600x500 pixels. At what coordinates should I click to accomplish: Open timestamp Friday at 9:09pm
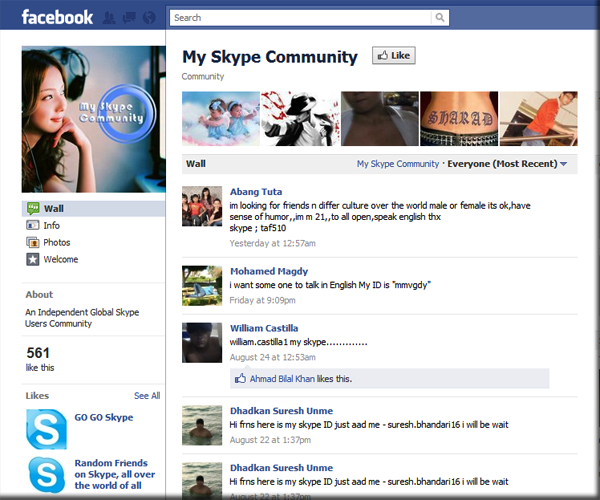(262, 300)
